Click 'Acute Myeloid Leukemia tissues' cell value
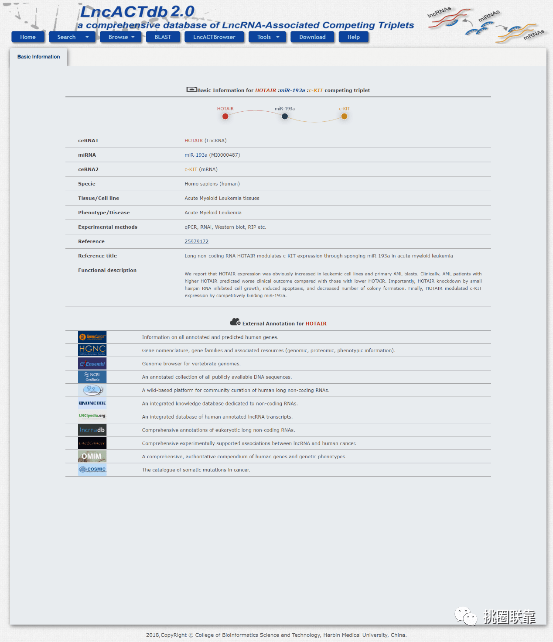Image resolution: width=553 pixels, height=642 pixels. 222,198
